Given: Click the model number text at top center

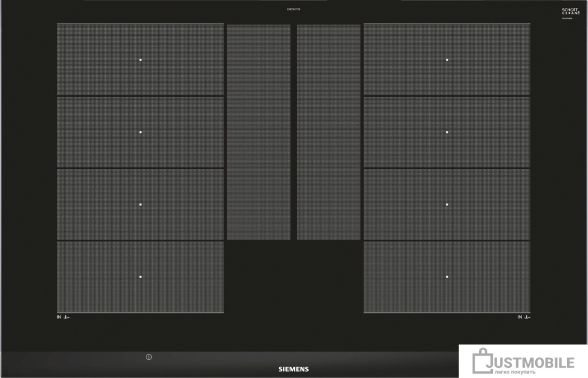Looking at the screenshot, I should [x=293, y=9].
